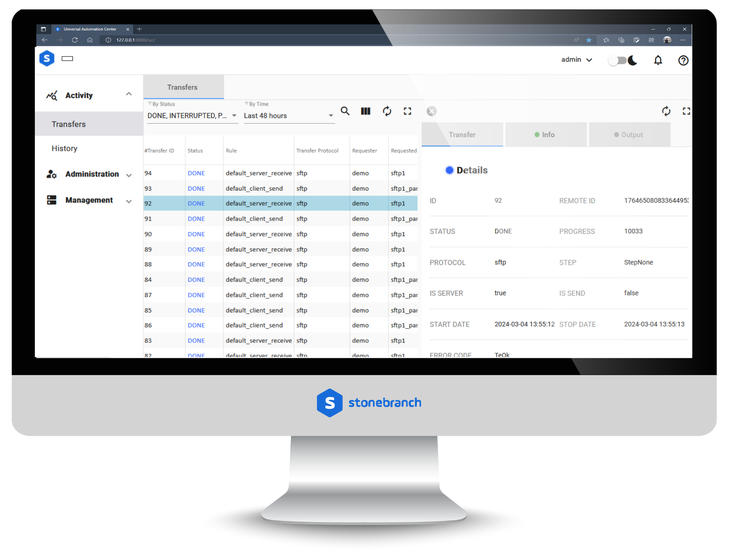Click the Info tab in detail panel
729x560 pixels.
pos(546,134)
